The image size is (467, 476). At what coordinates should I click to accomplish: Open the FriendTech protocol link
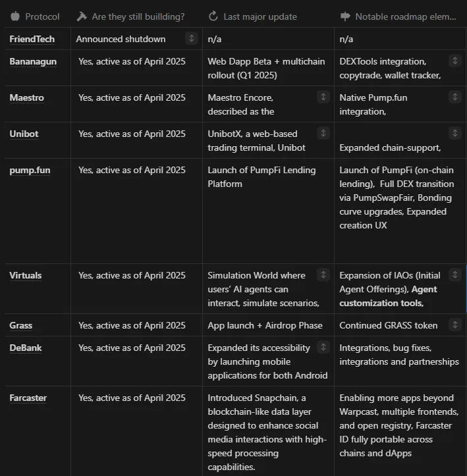[32, 39]
